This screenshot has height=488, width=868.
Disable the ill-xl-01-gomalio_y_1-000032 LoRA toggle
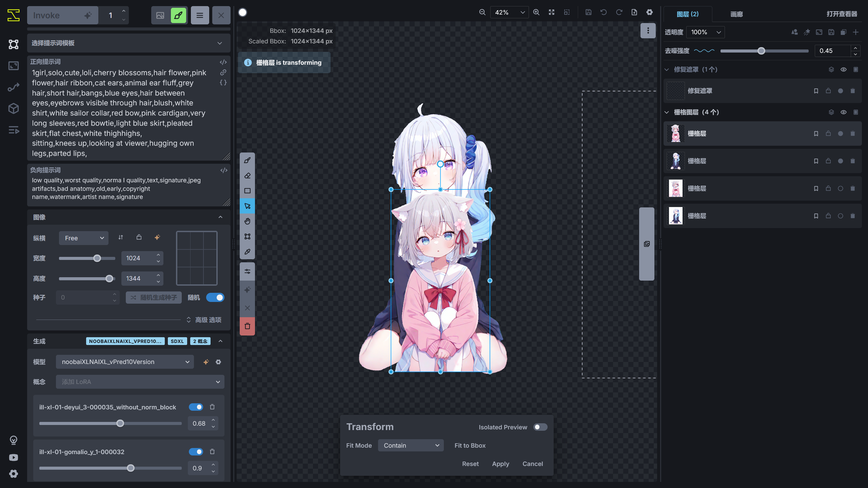[196, 452]
